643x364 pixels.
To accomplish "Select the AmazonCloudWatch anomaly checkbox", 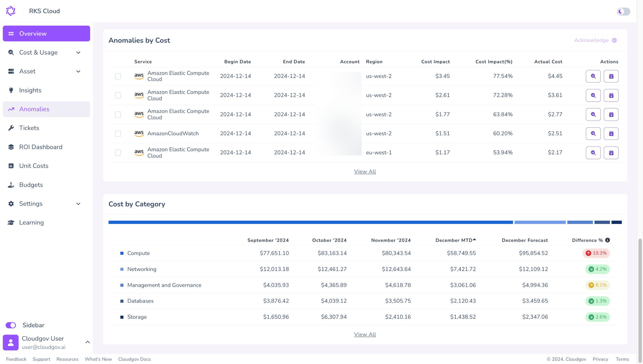I will pos(118,133).
